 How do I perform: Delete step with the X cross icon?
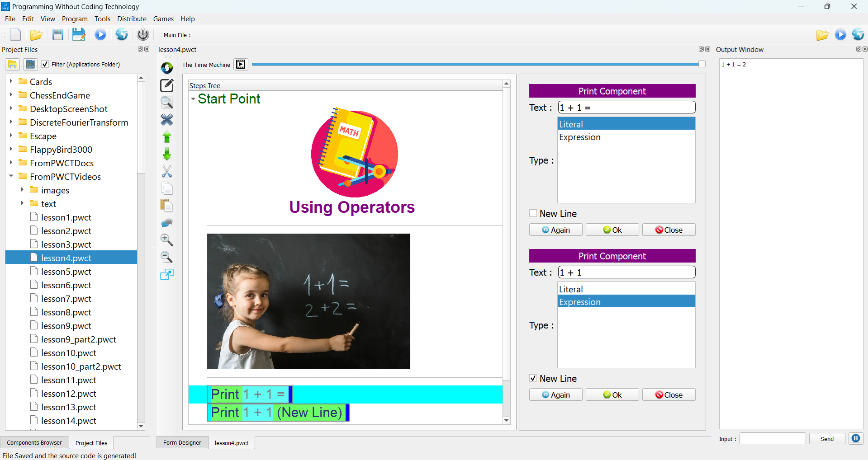[x=167, y=120]
